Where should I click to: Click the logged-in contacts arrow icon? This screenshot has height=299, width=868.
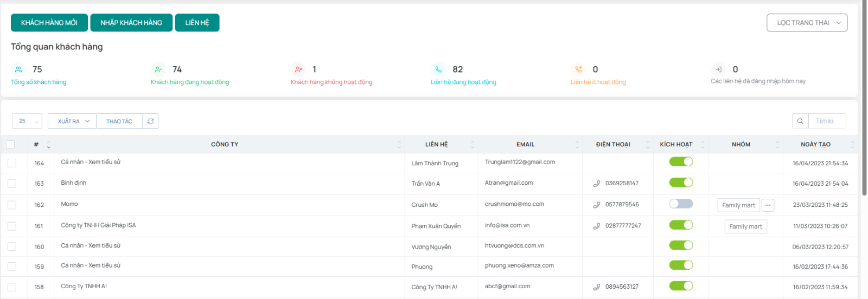(718, 69)
